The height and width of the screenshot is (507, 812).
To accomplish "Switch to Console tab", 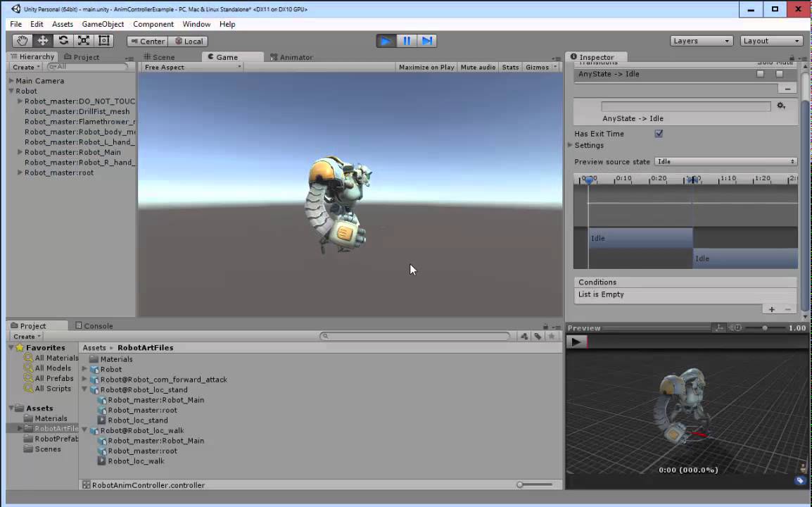I will tap(94, 326).
